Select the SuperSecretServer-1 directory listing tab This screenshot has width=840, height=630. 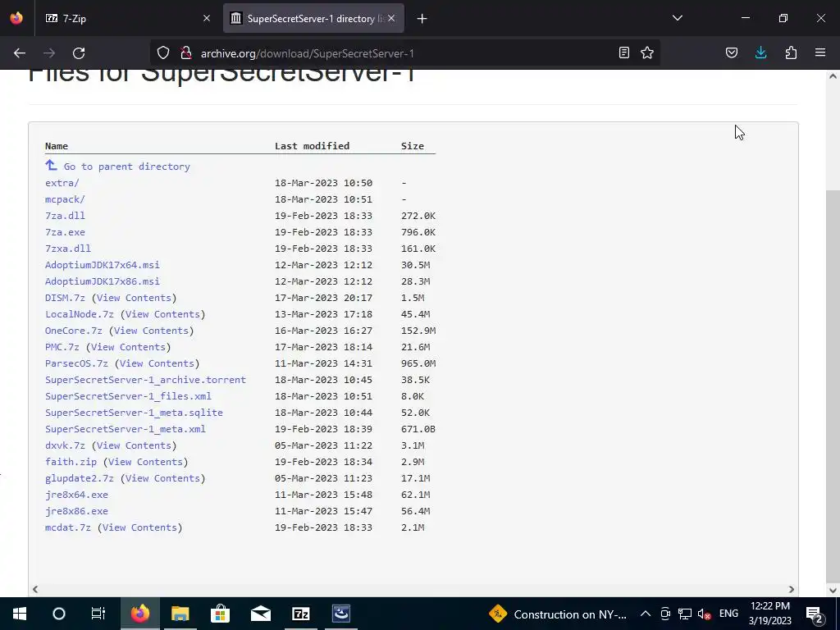pos(313,19)
